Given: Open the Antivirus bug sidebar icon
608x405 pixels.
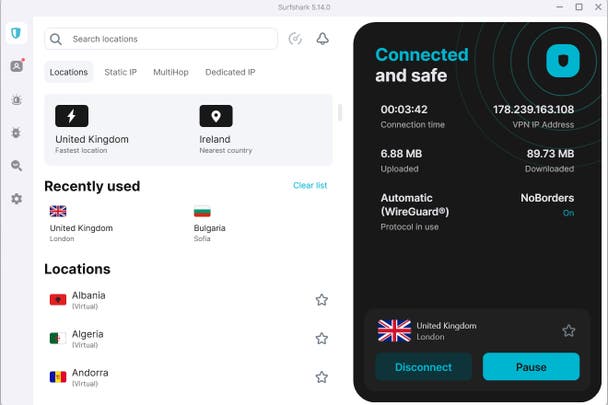Looking at the screenshot, I should [16, 133].
